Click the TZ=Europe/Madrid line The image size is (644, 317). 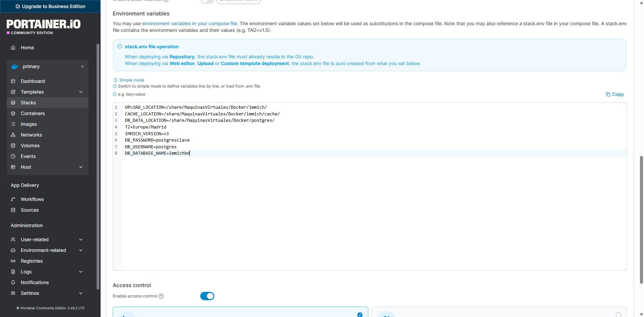click(146, 127)
